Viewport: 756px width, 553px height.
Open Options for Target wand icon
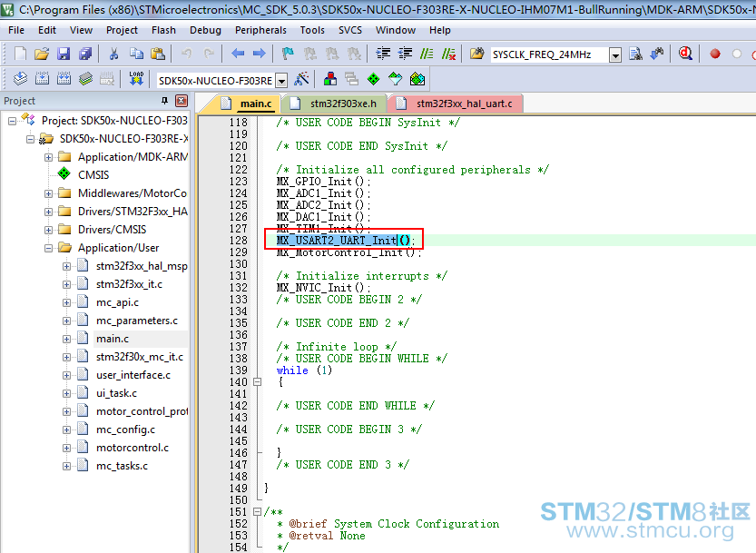[x=301, y=79]
